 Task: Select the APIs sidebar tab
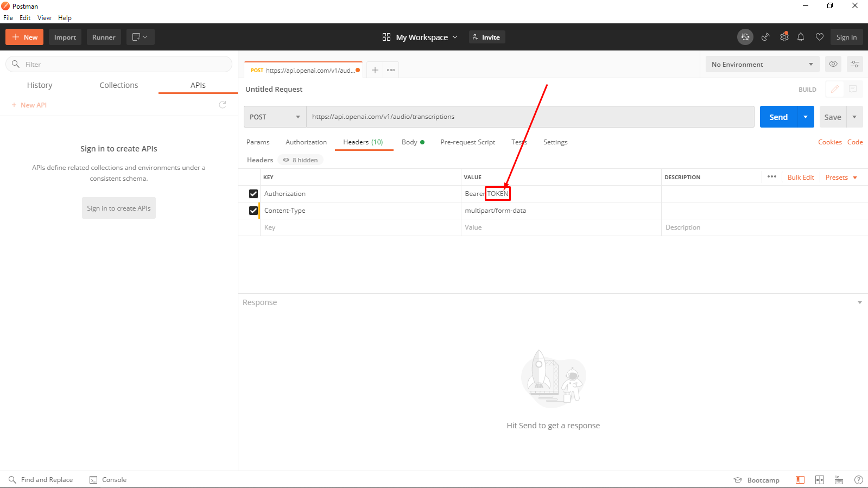tap(198, 85)
